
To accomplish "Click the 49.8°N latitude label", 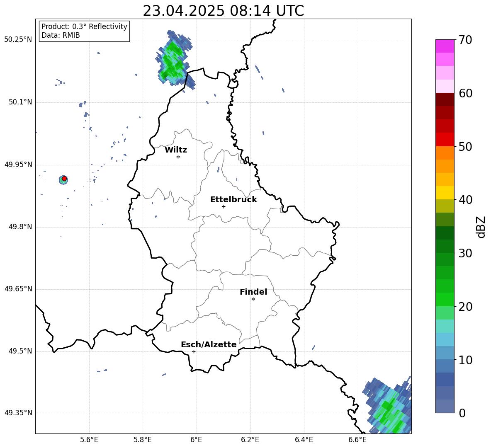I will pos(20,227).
